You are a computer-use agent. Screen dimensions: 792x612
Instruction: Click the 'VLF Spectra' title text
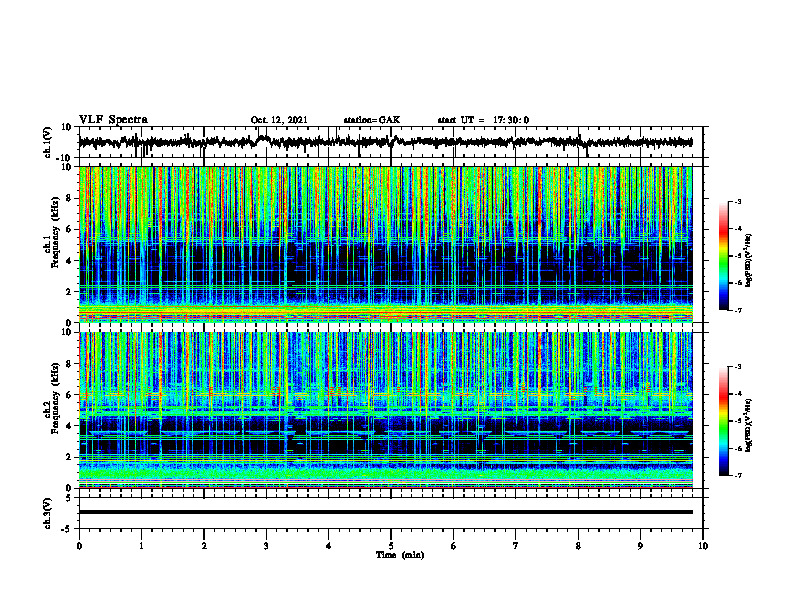point(113,120)
